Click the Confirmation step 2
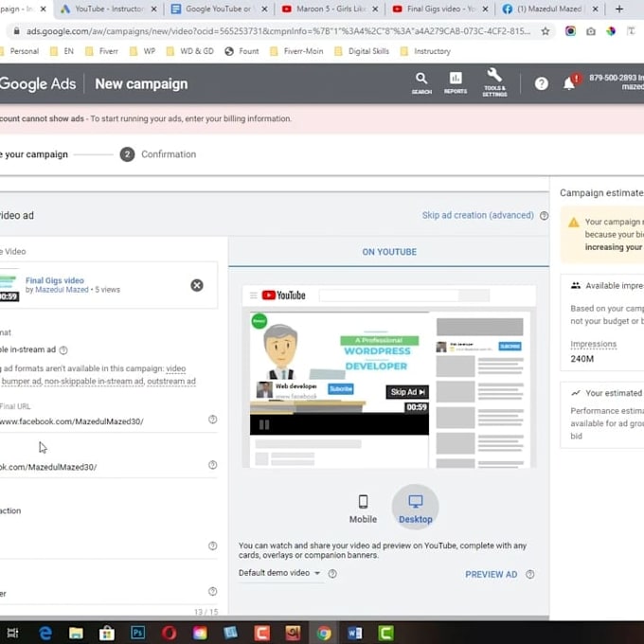 tap(158, 154)
